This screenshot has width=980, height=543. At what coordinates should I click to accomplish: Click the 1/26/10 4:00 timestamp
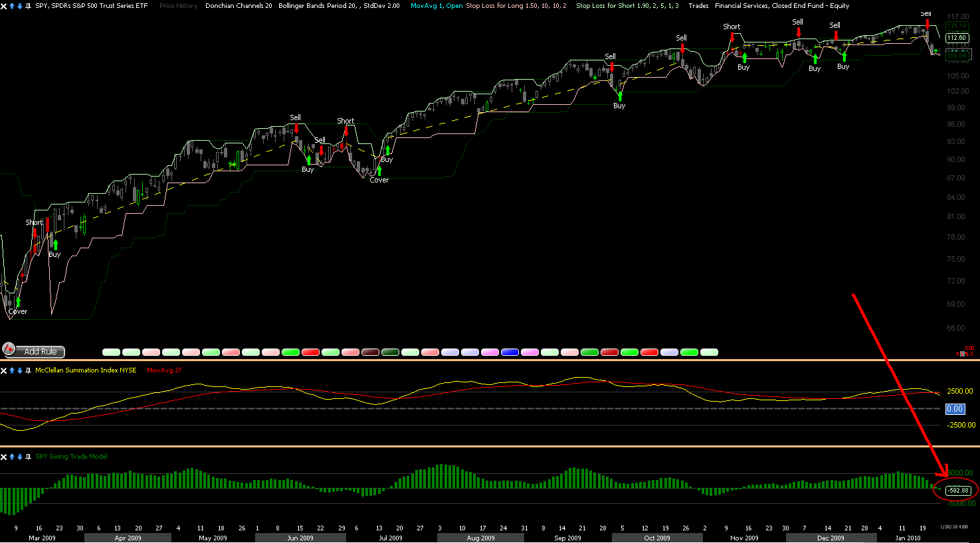953,526
